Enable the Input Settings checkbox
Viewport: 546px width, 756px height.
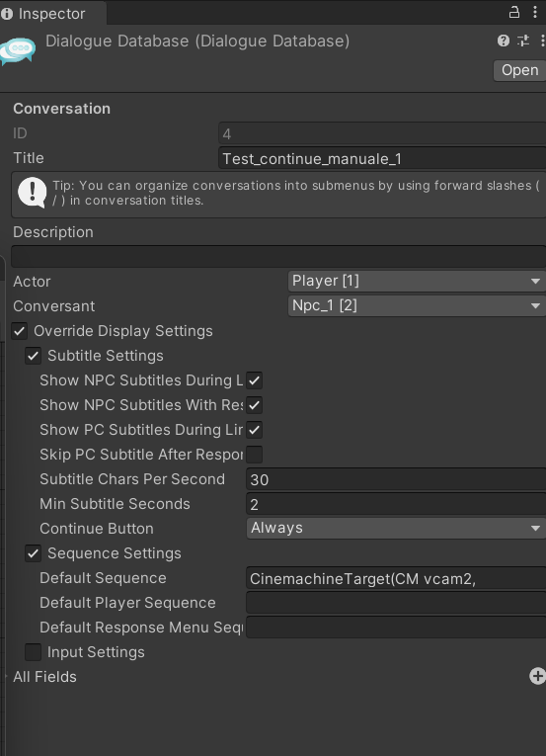point(34,652)
